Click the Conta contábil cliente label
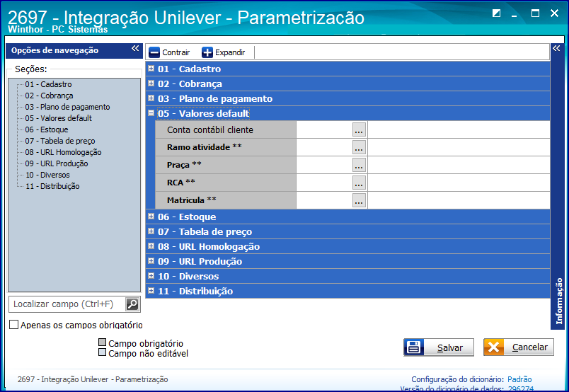 (210, 130)
